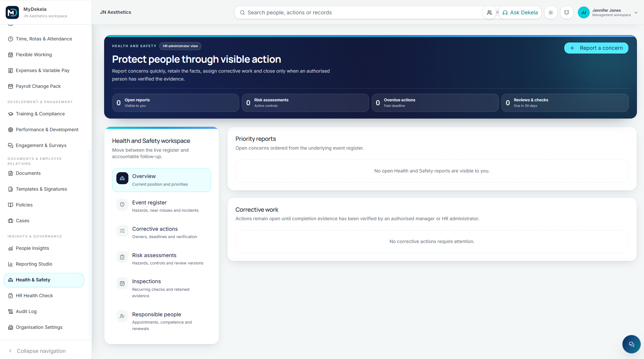Click the JJ avatar circle
The width and height of the screenshot is (644, 359).
click(x=583, y=13)
